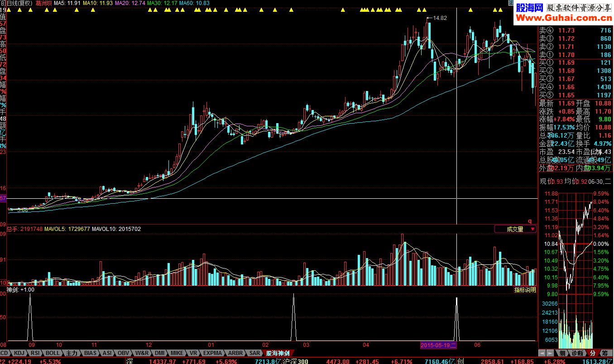Click the MAVOL10: 2015702 label
The width and height of the screenshot is (614, 364).
(x=116, y=229)
